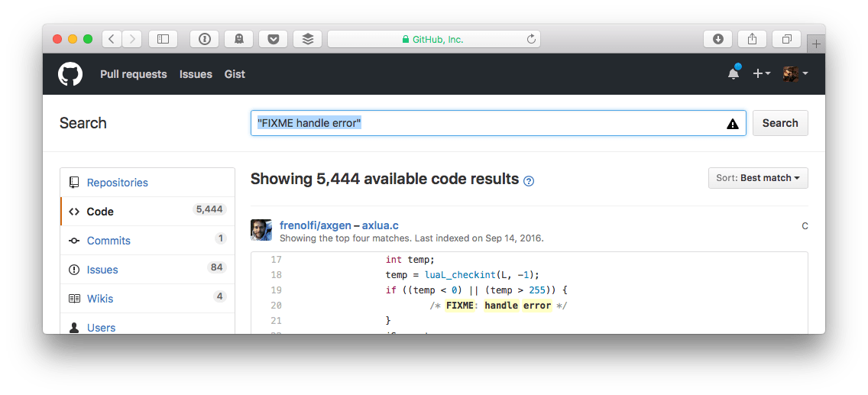The image size is (868, 395).
Task: Click "Showing 5,444 available code results" heading
Action: pyautogui.click(x=385, y=180)
